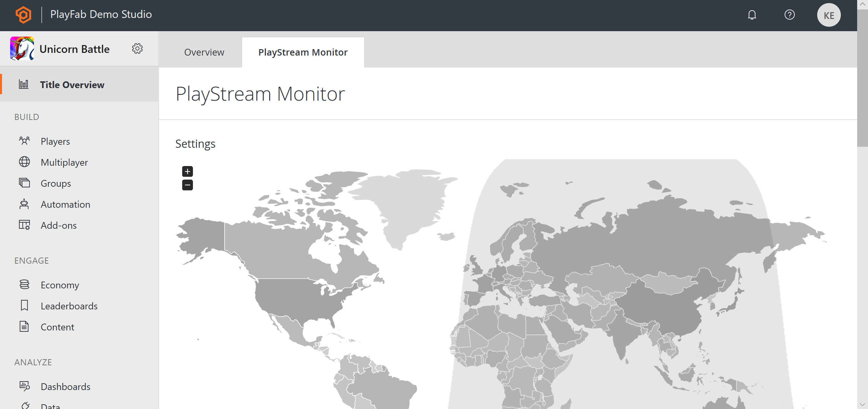
Task: Select the Leaderboards icon
Action: coord(24,305)
